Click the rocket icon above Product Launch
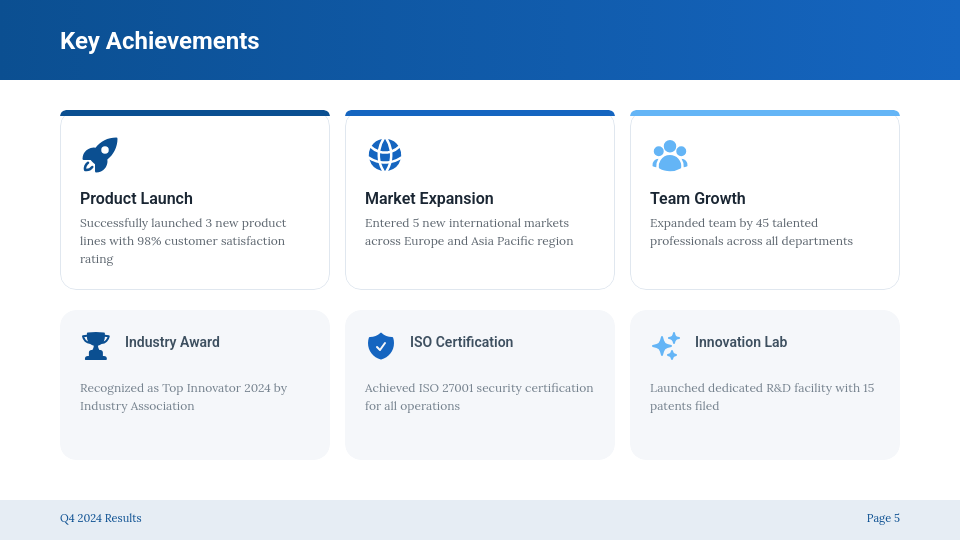960x540 pixels. (x=99, y=155)
